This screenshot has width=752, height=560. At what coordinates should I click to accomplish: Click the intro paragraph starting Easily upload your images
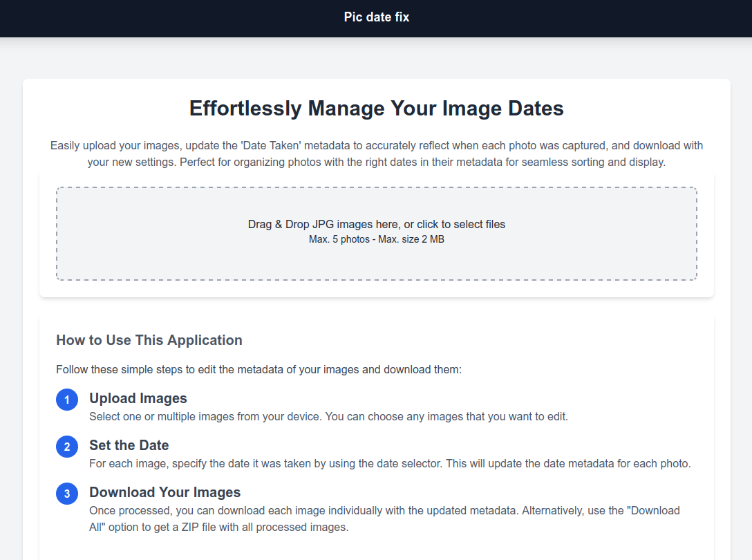[x=377, y=153]
